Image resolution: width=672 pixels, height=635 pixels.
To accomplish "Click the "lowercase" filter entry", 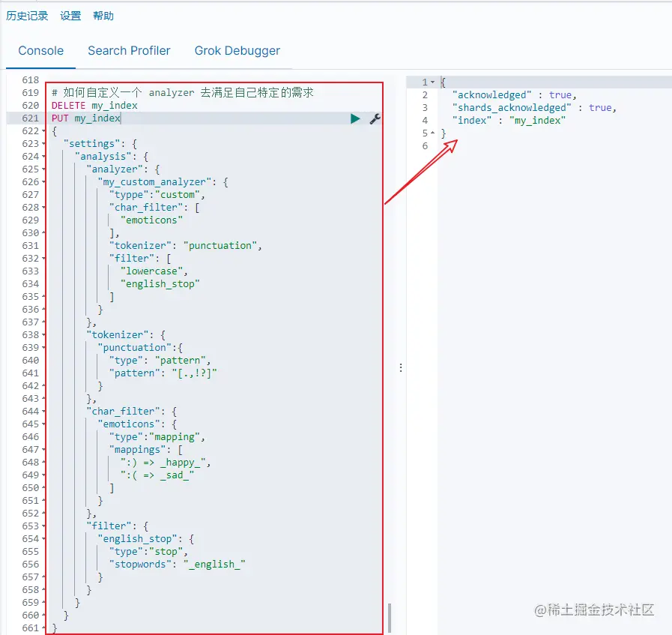I will click(154, 271).
